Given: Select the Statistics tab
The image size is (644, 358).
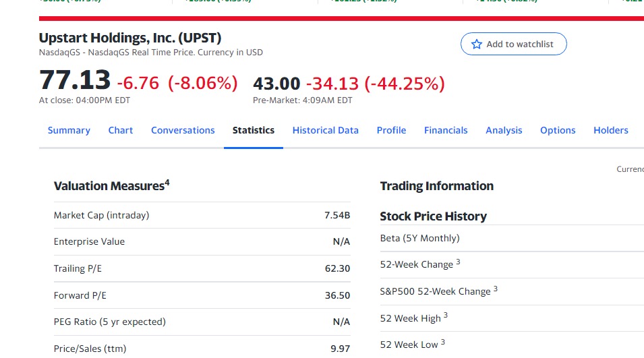Looking at the screenshot, I should click(254, 130).
